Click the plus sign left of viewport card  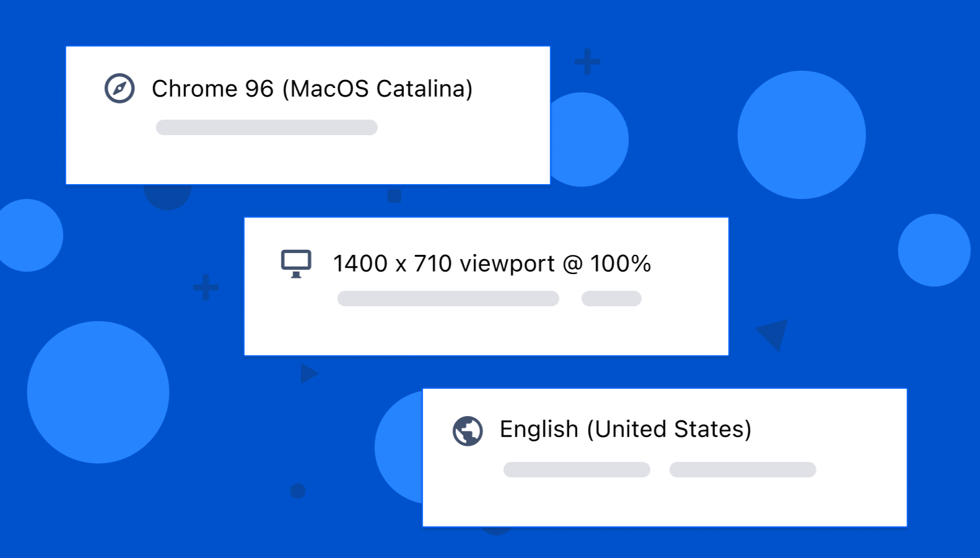point(206,288)
